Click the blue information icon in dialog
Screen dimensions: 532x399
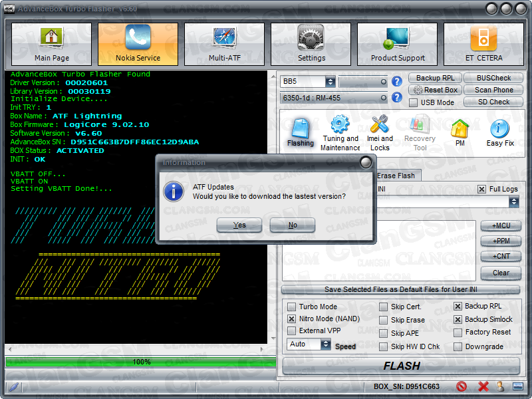(174, 192)
